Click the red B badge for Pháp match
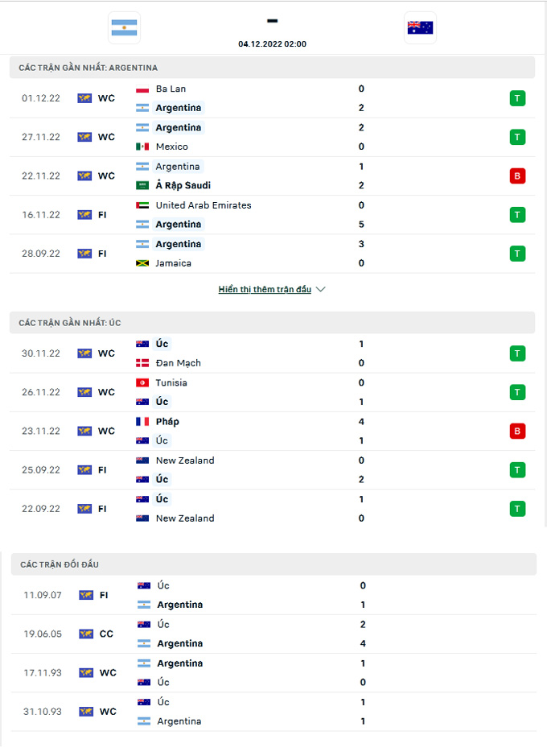 (517, 431)
